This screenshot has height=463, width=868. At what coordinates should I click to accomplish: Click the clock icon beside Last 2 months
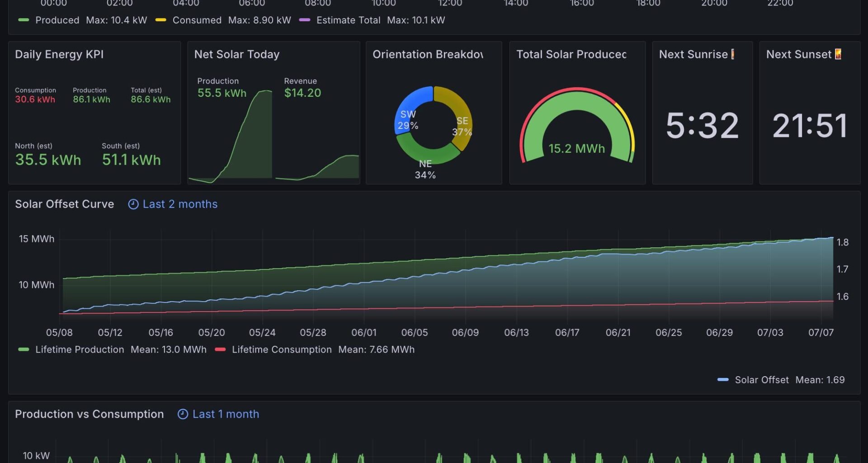(132, 204)
